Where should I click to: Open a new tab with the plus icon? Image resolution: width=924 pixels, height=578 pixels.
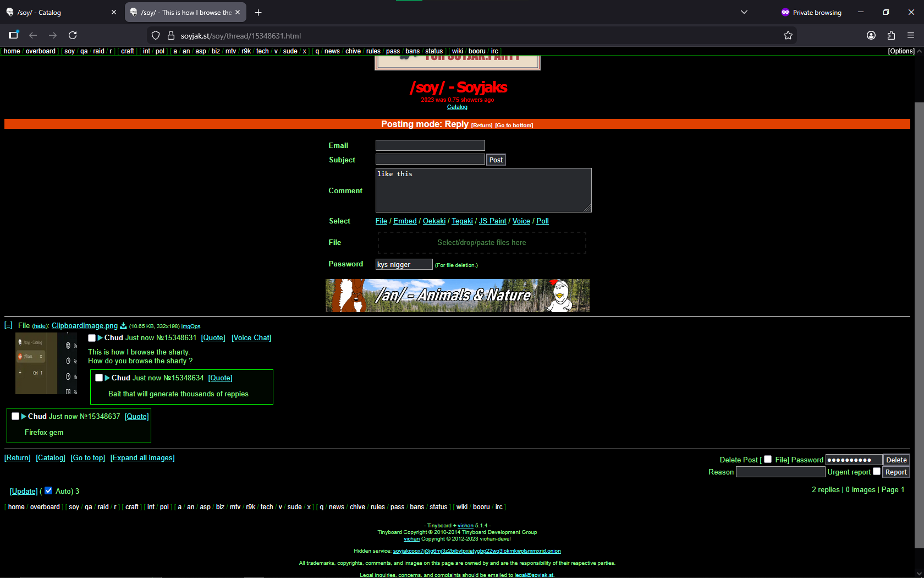pos(258,12)
